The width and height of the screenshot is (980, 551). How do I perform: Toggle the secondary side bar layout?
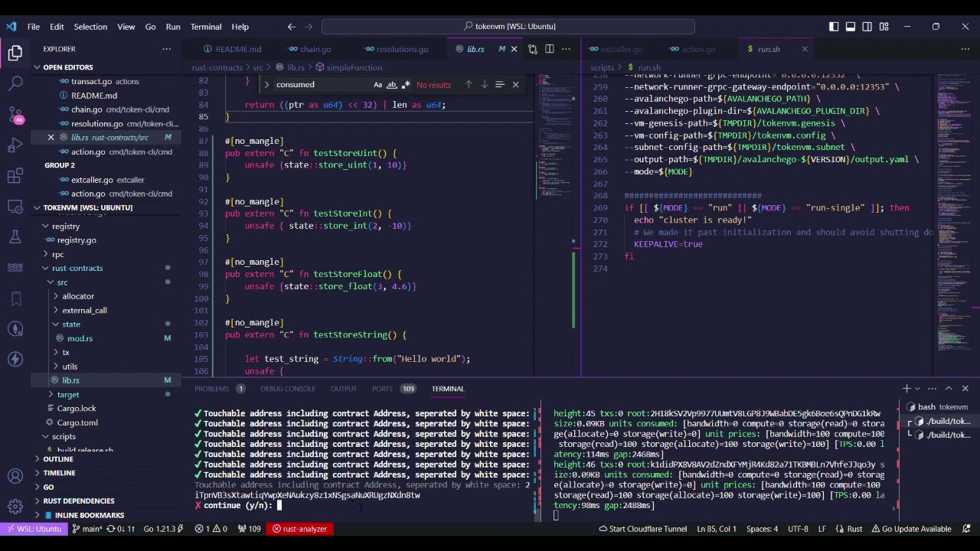click(867, 27)
